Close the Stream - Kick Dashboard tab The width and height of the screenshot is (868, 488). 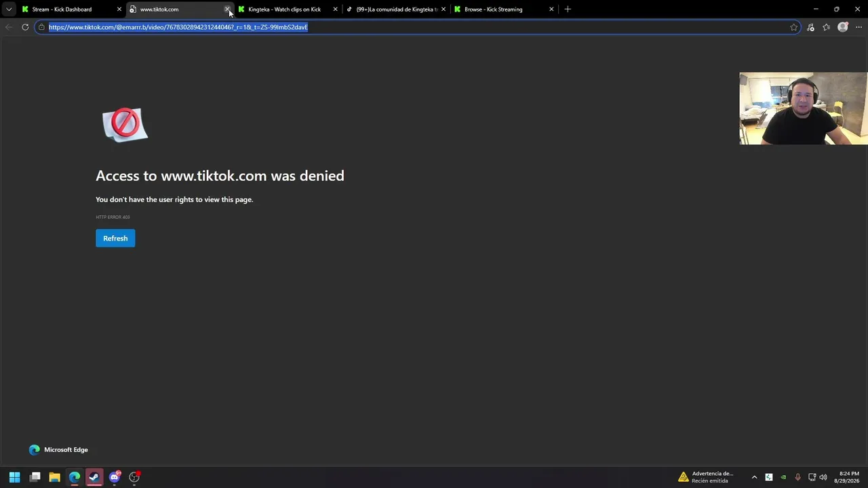pyautogui.click(x=119, y=9)
